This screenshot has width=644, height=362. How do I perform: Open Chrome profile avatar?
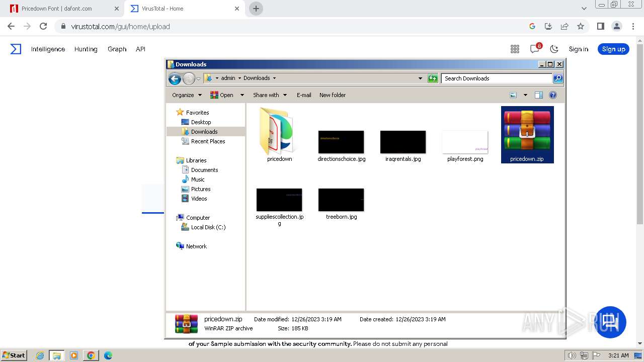(x=616, y=26)
